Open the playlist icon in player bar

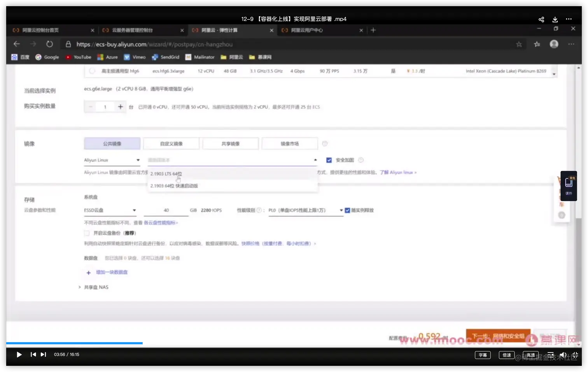pos(550,355)
